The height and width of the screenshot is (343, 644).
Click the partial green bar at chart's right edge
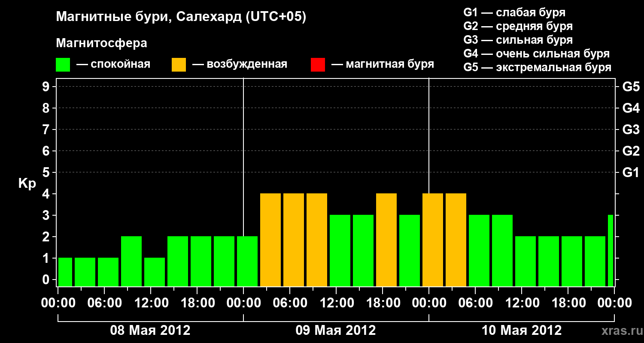pos(611,251)
